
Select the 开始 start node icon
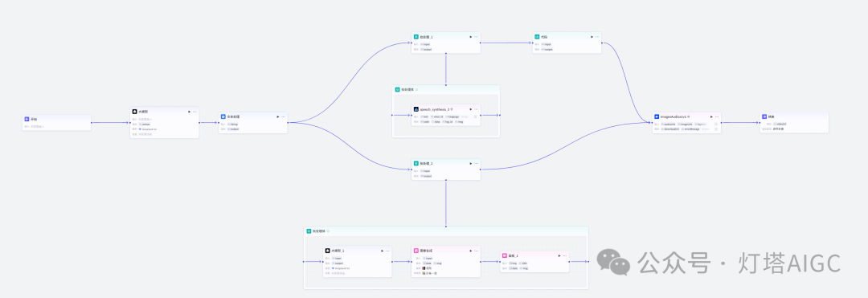pos(27,119)
